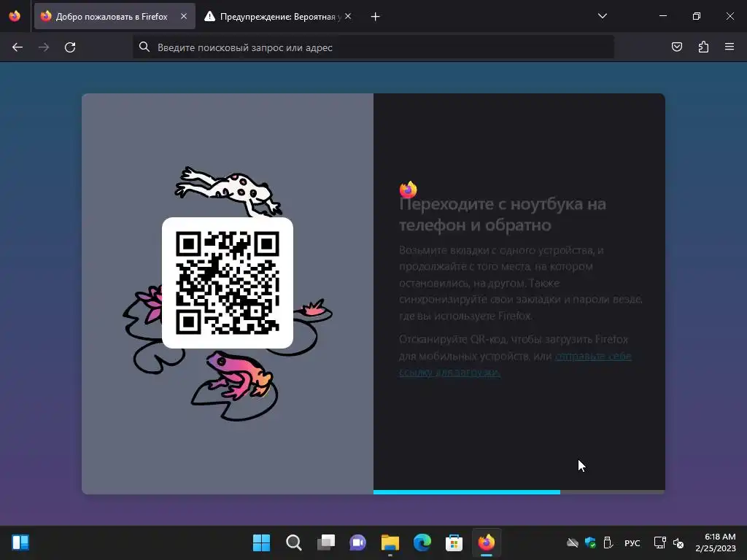
Task: Open the clock showing 6:18 AM
Action: click(x=716, y=542)
